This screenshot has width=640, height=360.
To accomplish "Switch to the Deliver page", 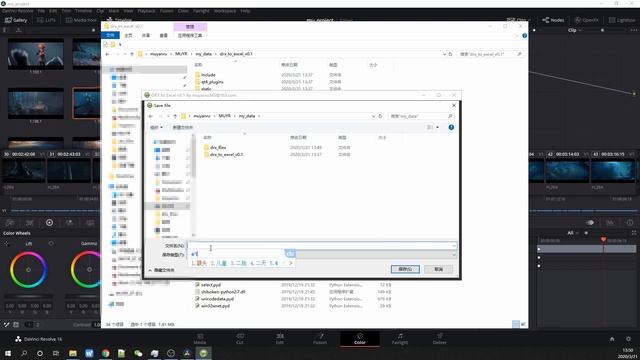I will click(440, 339).
